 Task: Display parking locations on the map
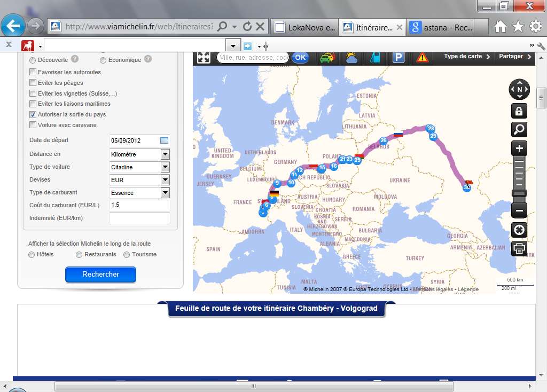pos(398,58)
